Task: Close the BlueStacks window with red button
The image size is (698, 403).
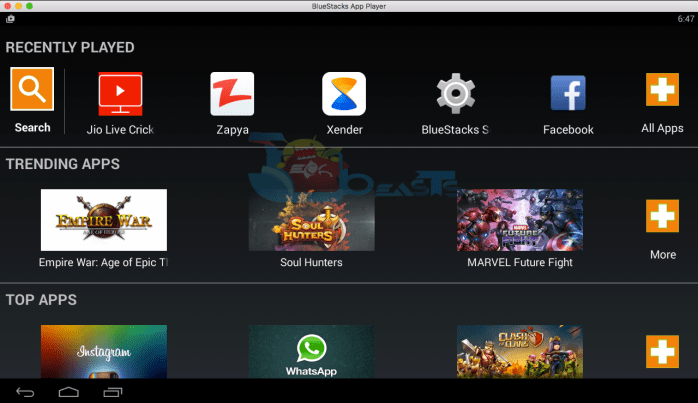Action: coord(8,6)
